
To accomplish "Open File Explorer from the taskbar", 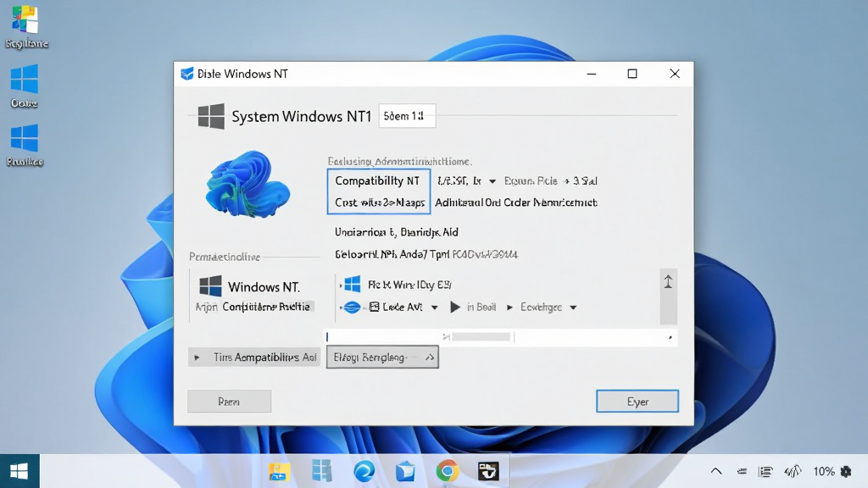I will pyautogui.click(x=279, y=471).
